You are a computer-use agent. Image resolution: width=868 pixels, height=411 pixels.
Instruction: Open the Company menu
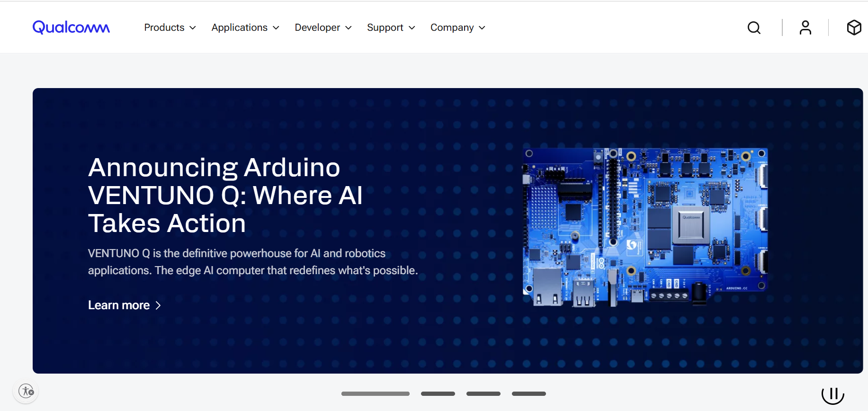click(457, 28)
